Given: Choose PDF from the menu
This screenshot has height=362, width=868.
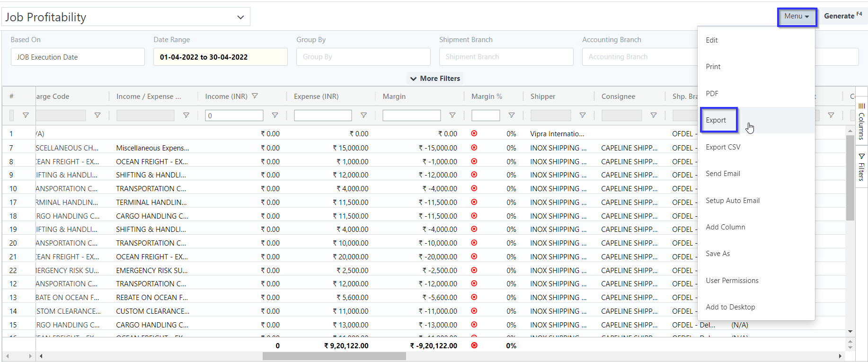Looking at the screenshot, I should coord(756,94).
